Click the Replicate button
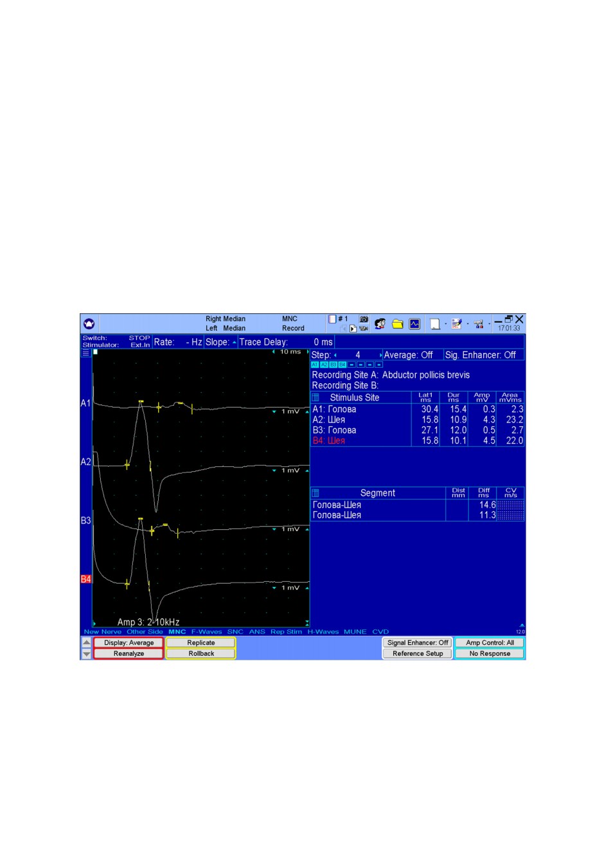Viewport: 613px width, 868px height. click(201, 642)
